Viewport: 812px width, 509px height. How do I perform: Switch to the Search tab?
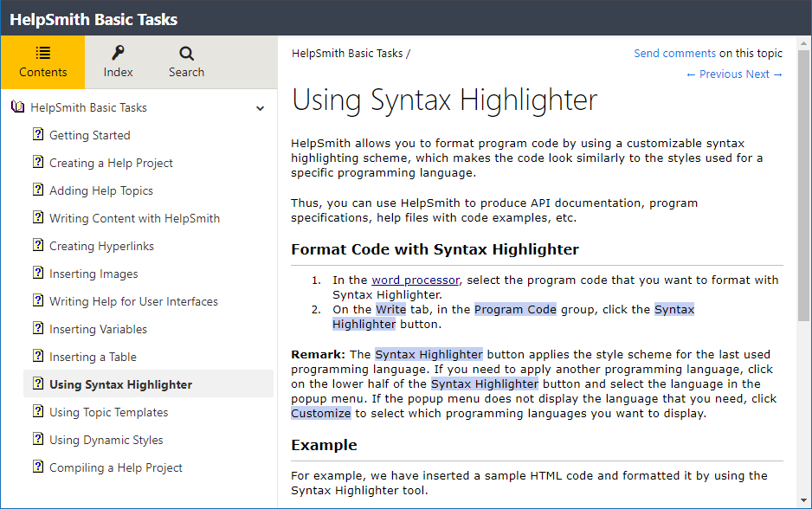186,62
